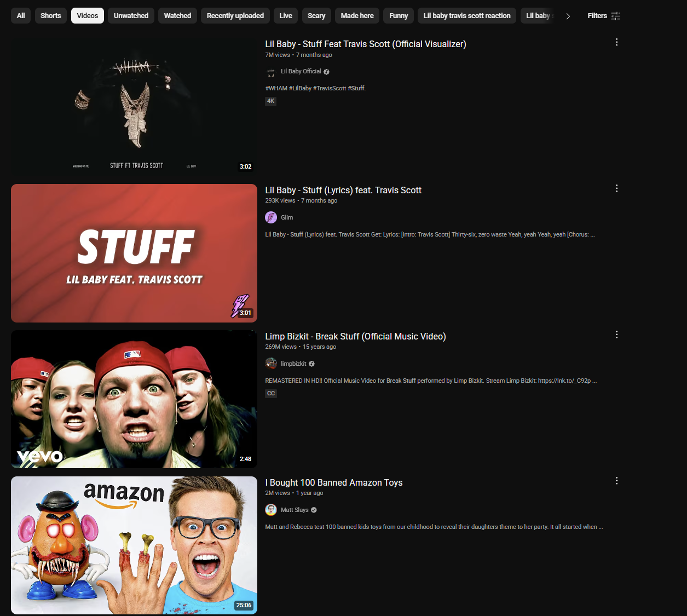Viewport: 687px width, 616px height.
Task: Open more options for Banned Amazon Toys video
Action: tap(616, 481)
